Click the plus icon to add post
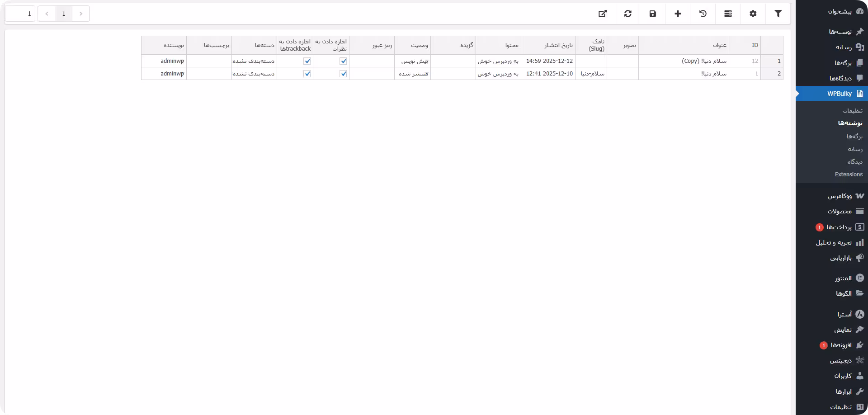 (x=678, y=14)
